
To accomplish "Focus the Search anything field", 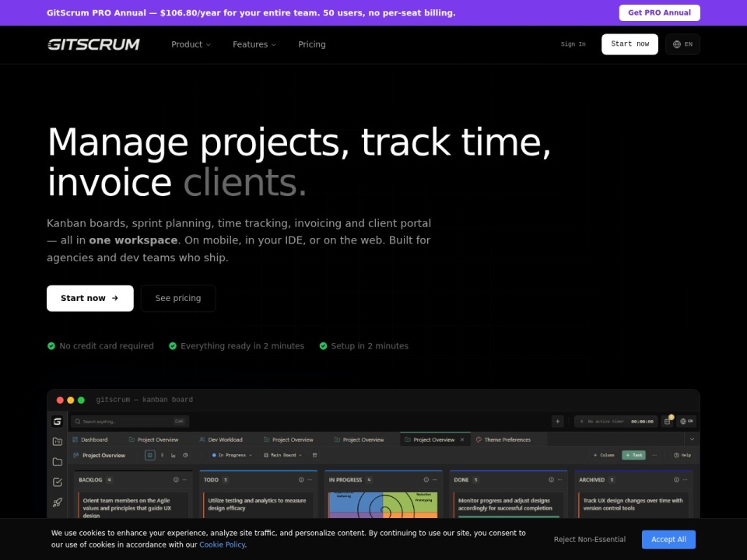I will point(130,422).
